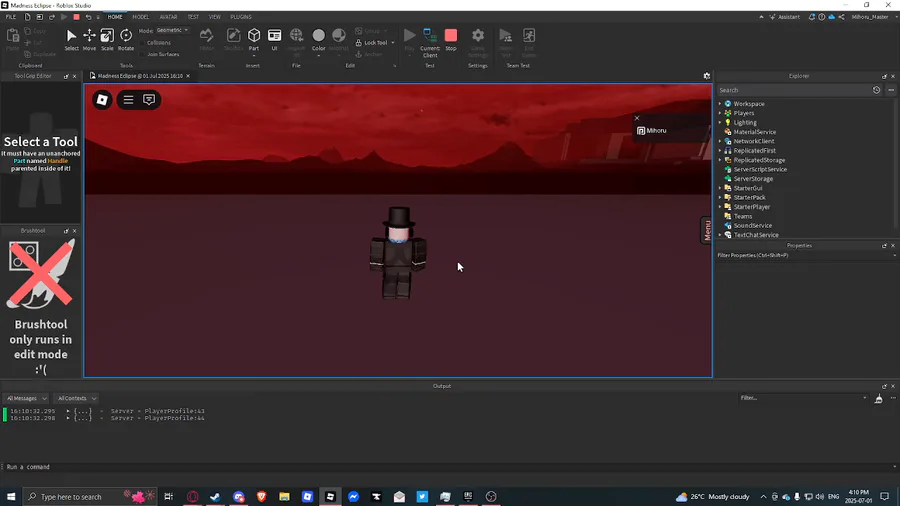The image size is (900, 506).
Task: Click the Terrain Editor icon
Action: point(207,39)
